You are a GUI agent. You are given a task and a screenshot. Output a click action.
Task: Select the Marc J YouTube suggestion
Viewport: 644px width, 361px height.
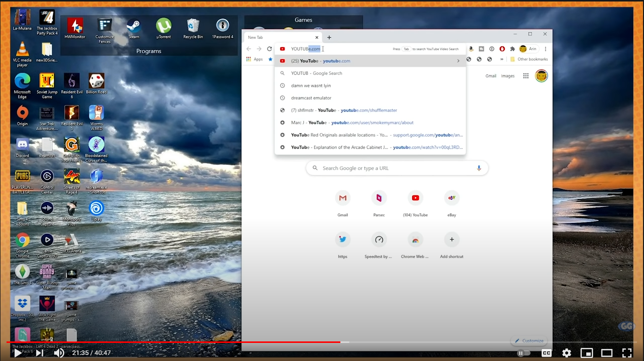point(370,123)
